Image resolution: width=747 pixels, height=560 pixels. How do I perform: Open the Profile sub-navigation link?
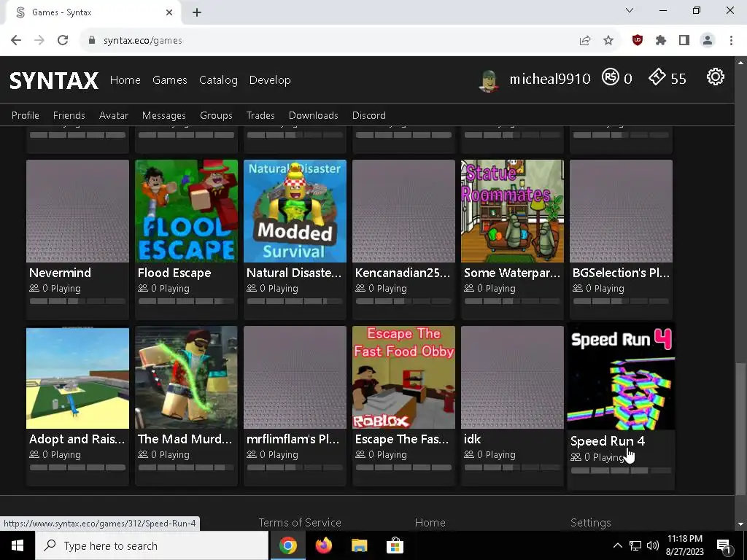click(x=26, y=115)
